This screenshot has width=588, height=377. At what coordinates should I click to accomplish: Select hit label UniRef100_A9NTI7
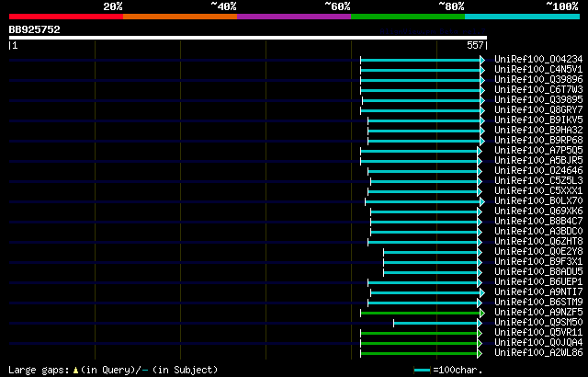(x=538, y=292)
